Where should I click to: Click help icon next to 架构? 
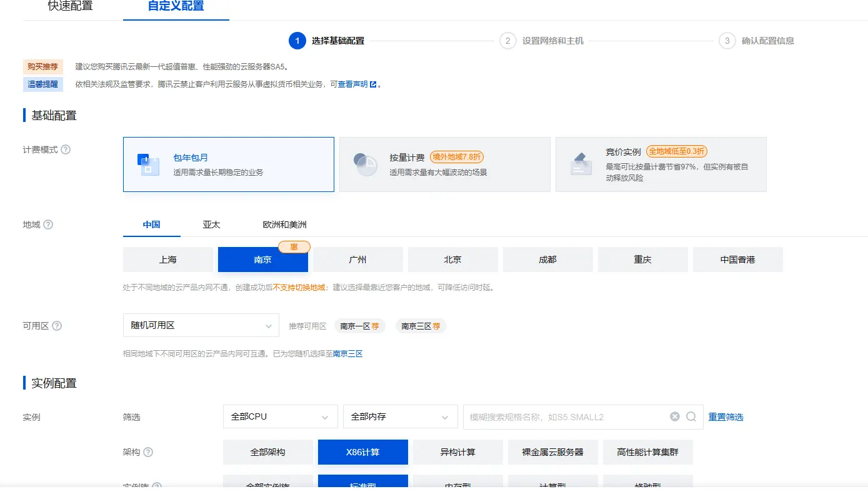click(x=148, y=452)
